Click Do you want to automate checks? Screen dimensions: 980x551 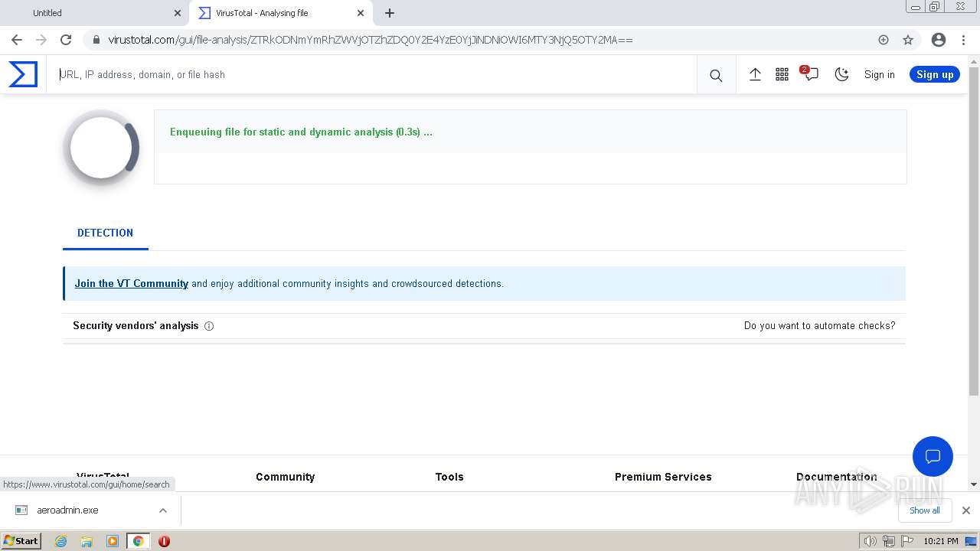point(819,325)
